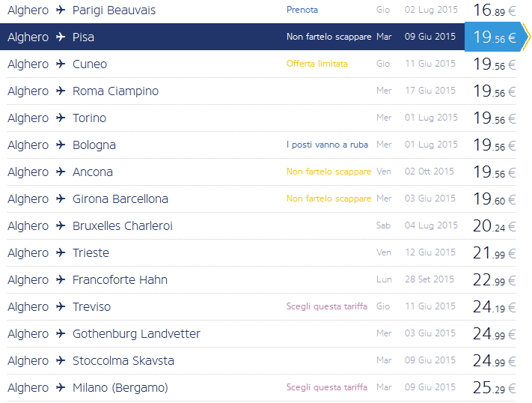Screen dimensions: 532x403
Task: Open the Offerta limitata deal for Cuneo
Action: point(317,64)
